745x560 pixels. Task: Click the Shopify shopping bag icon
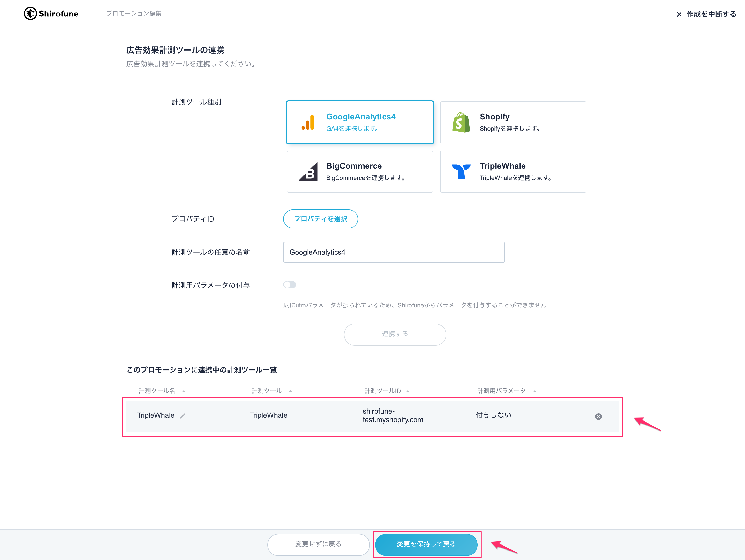pyautogui.click(x=461, y=123)
